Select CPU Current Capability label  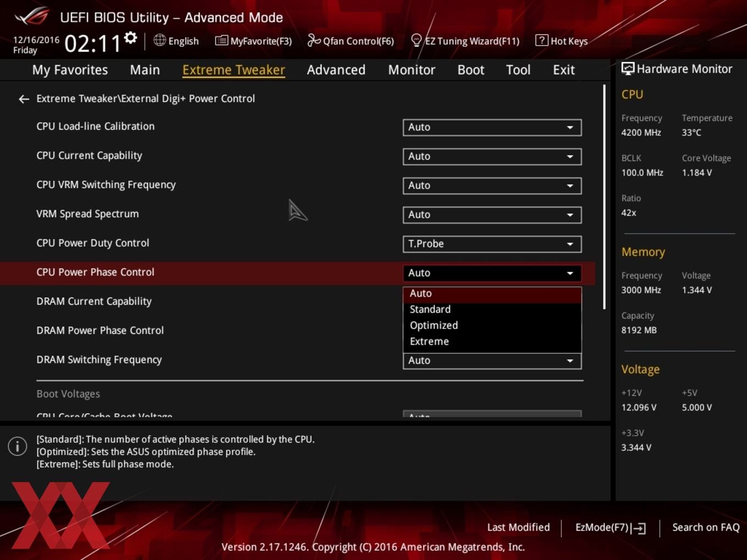[89, 155]
